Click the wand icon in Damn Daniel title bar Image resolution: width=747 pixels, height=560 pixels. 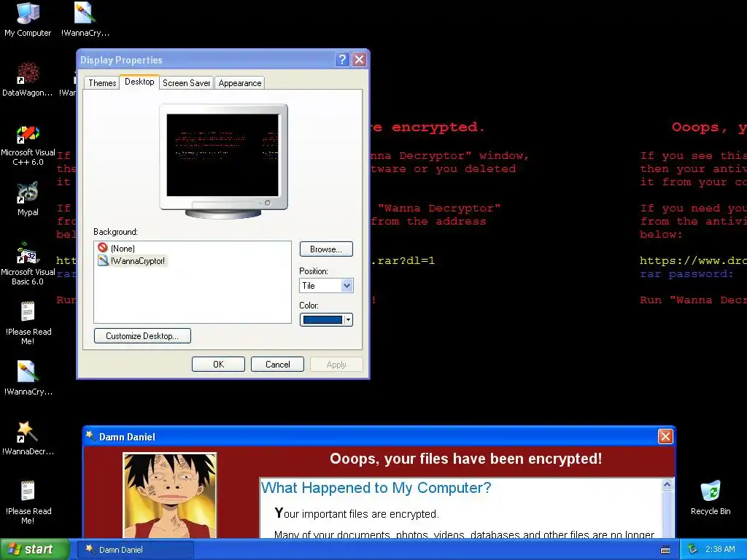pyautogui.click(x=90, y=436)
